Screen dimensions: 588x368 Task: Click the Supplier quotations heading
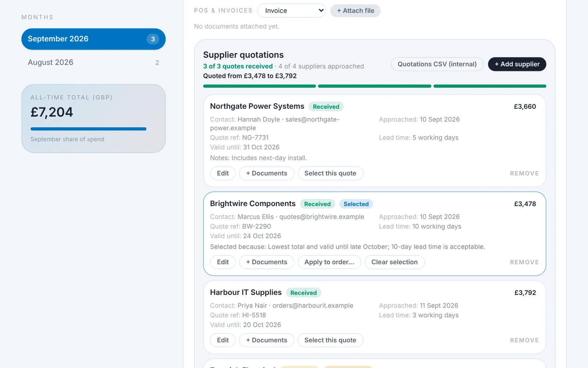pos(243,55)
